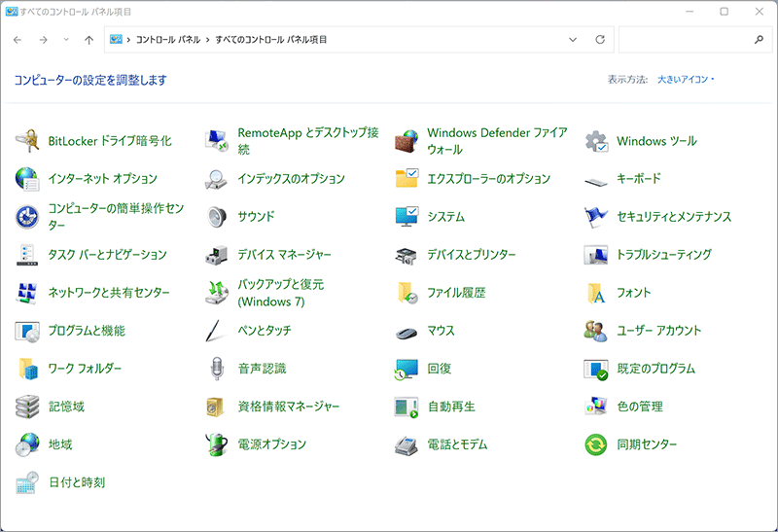Open the マウス icon
The height and width of the screenshot is (532, 778).
pyautogui.click(x=407, y=333)
